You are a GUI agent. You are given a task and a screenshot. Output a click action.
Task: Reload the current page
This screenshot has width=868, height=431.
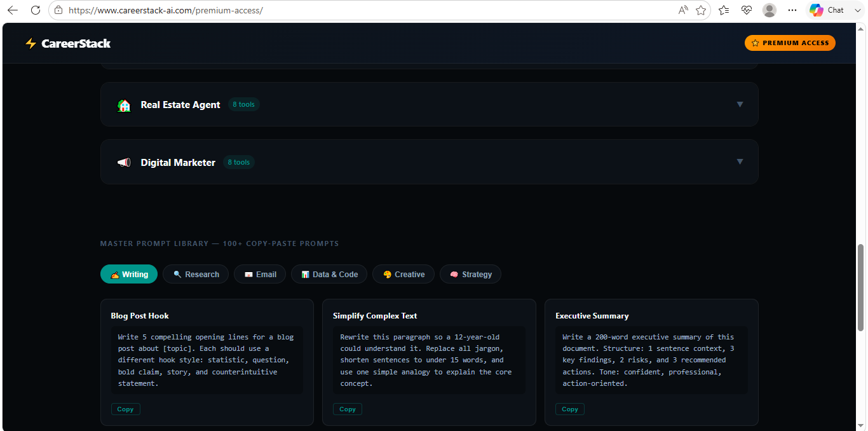tap(36, 10)
